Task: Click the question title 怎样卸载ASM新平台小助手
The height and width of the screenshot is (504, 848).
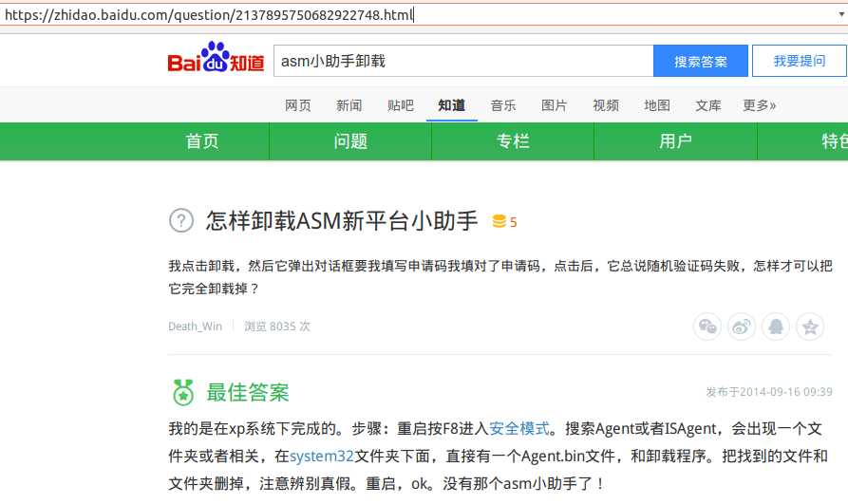Action: [342, 220]
